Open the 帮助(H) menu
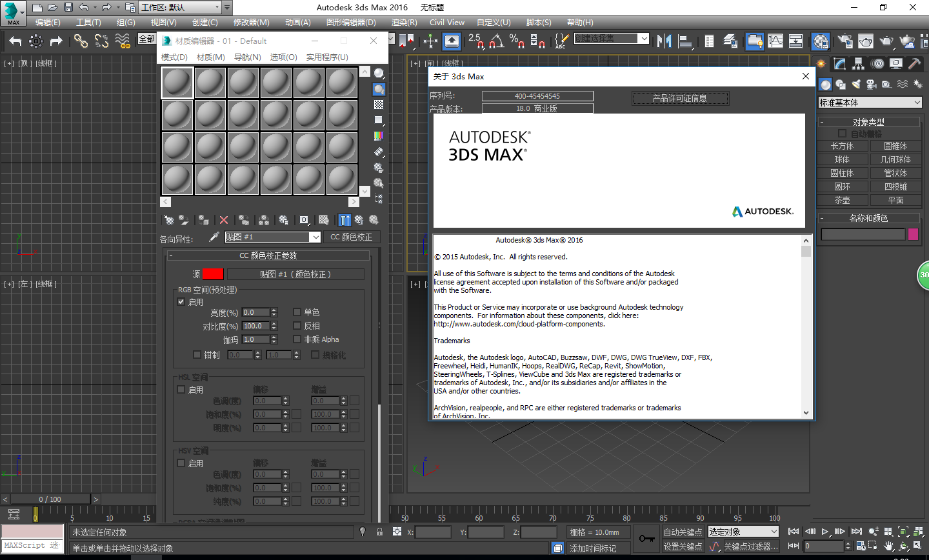 [x=580, y=23]
